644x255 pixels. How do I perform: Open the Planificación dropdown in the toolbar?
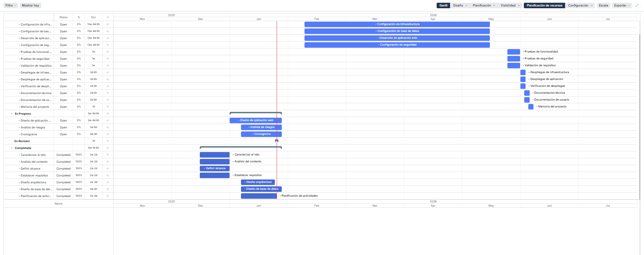click(x=484, y=5)
